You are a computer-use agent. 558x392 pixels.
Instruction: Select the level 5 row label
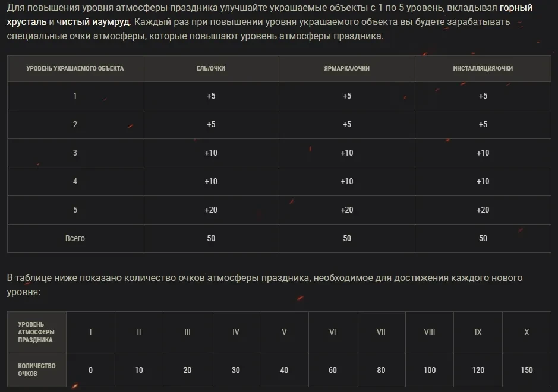(x=75, y=210)
